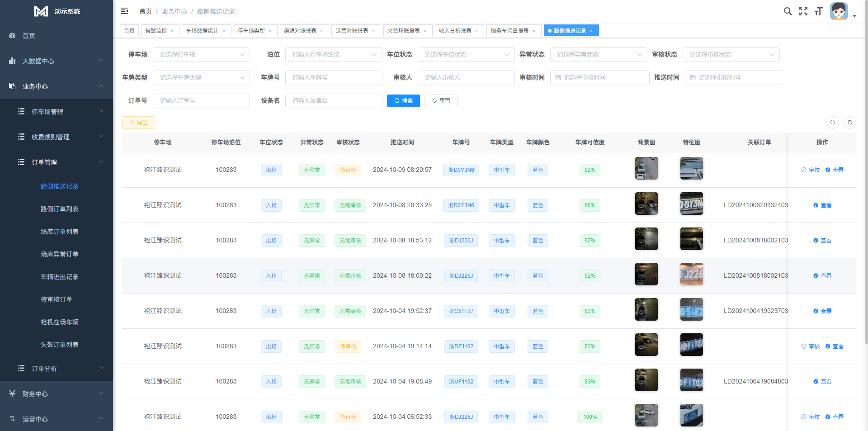This screenshot has height=431, width=868.
Task: Export records with 导出 button
Action: (138, 123)
